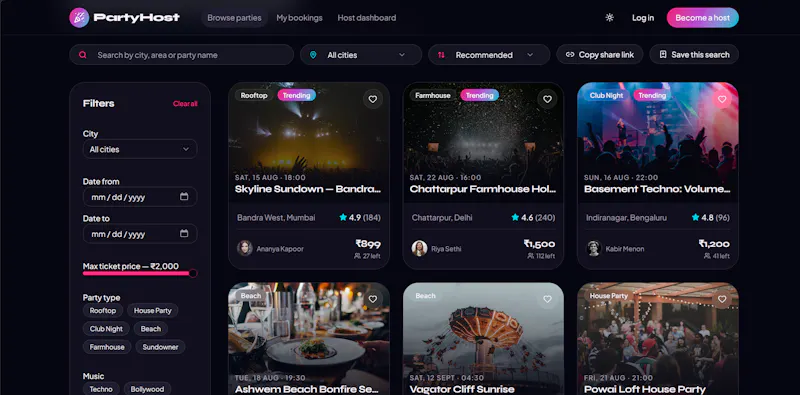
Task: Click the Date to input field
Action: [x=140, y=233]
